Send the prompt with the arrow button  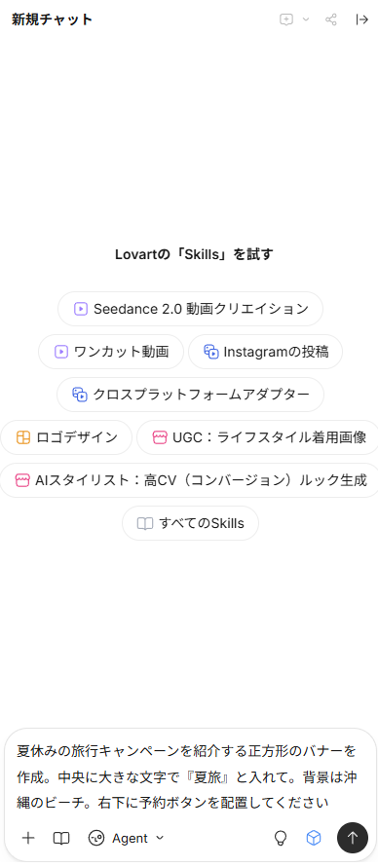353,838
